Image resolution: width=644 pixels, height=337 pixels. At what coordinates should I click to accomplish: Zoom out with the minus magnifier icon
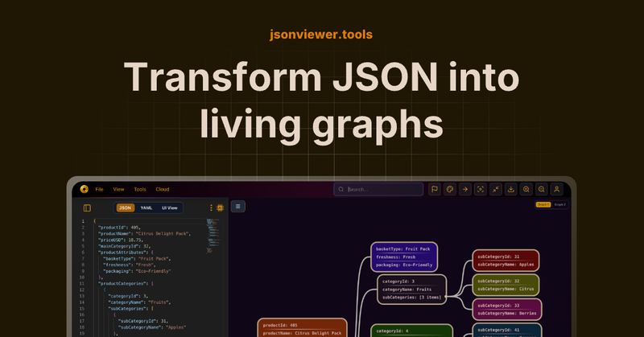coord(541,189)
